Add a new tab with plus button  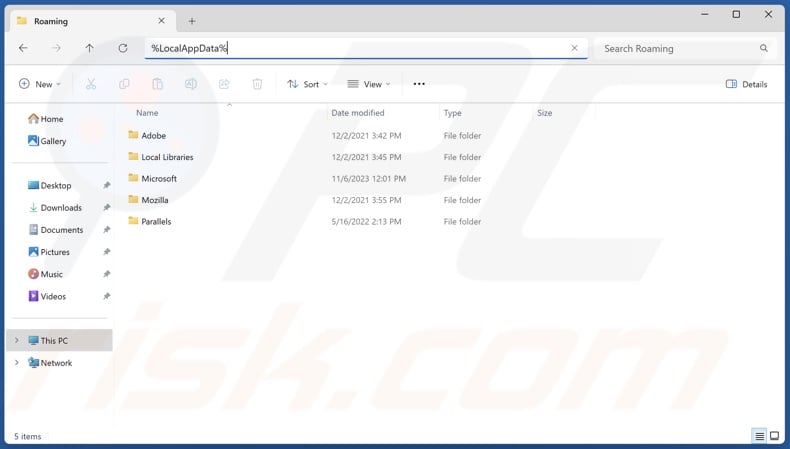(192, 21)
